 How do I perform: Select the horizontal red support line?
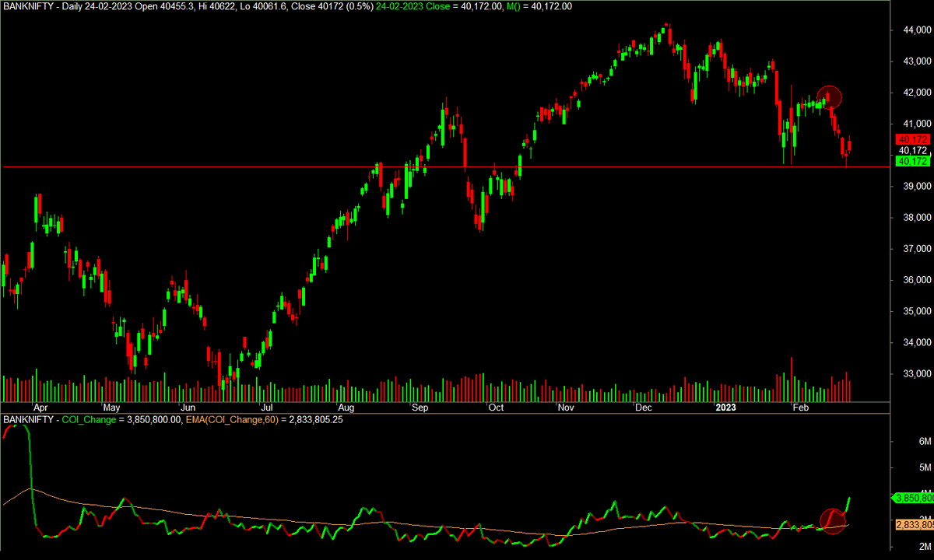tap(445, 166)
